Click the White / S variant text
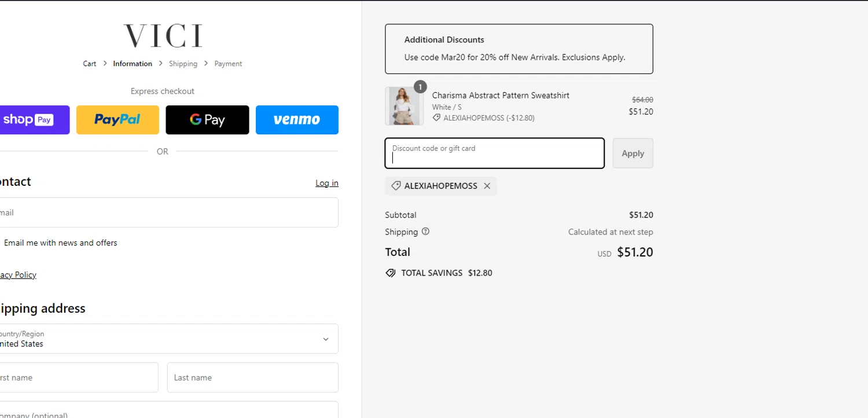868x418 pixels. [x=447, y=107]
